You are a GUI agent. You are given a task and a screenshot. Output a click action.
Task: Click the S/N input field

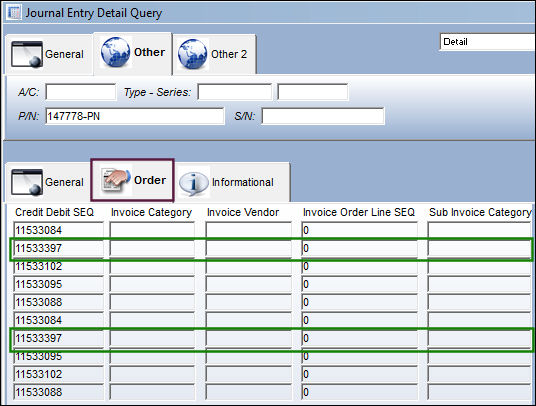coord(323,116)
